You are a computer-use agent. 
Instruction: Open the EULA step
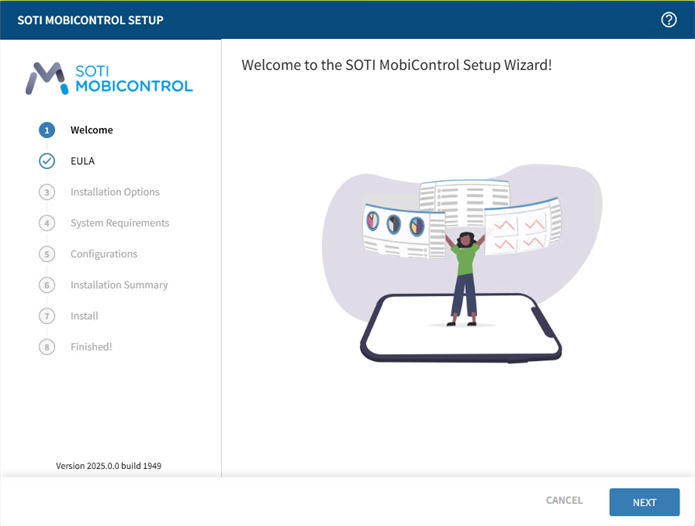(x=82, y=161)
